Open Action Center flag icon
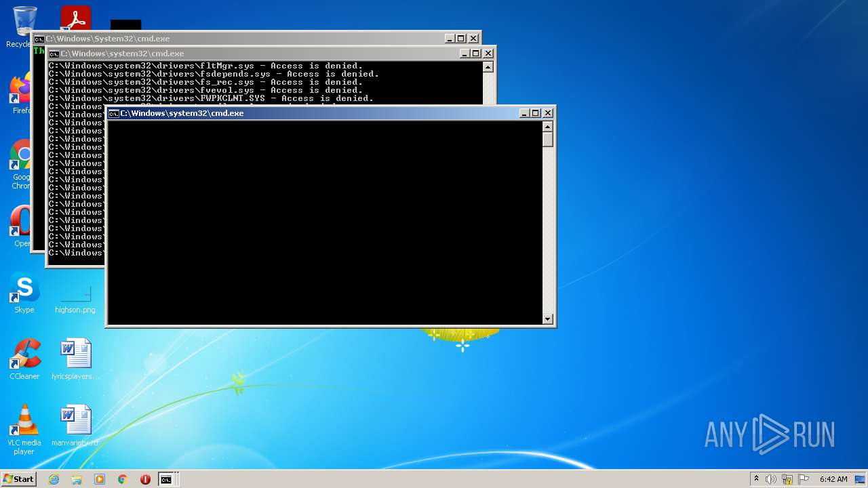The width and height of the screenshot is (868, 488). click(x=804, y=479)
